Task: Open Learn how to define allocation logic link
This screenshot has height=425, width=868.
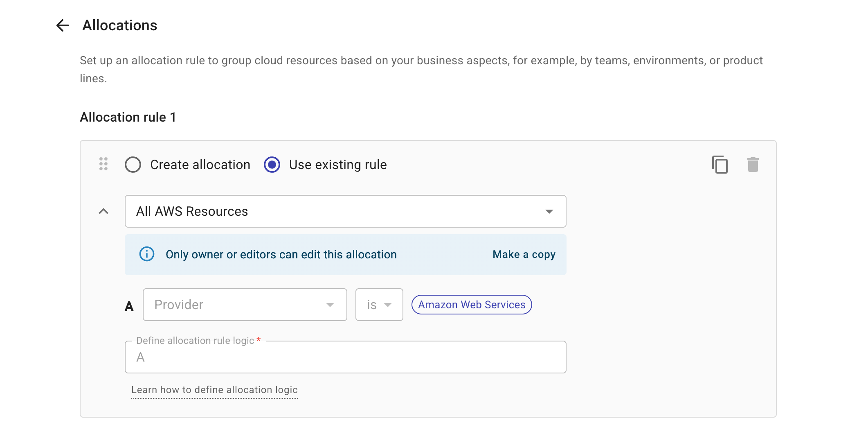Action: 214,390
